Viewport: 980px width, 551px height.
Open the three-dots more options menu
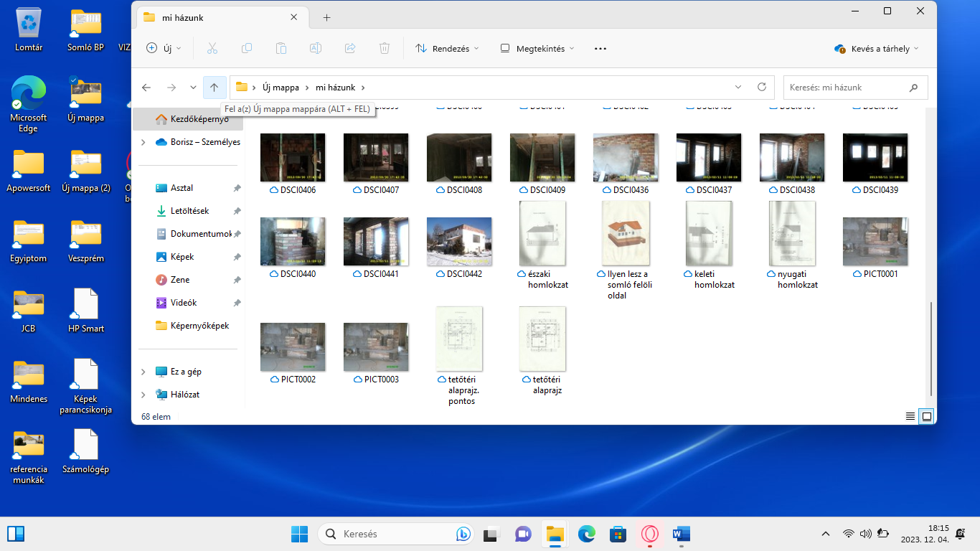(600, 48)
